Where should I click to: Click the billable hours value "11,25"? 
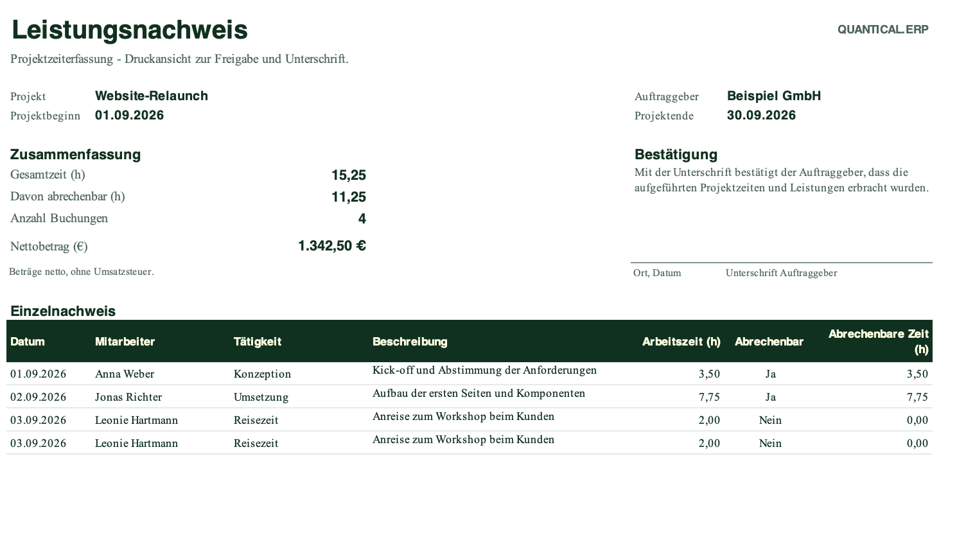point(349,197)
